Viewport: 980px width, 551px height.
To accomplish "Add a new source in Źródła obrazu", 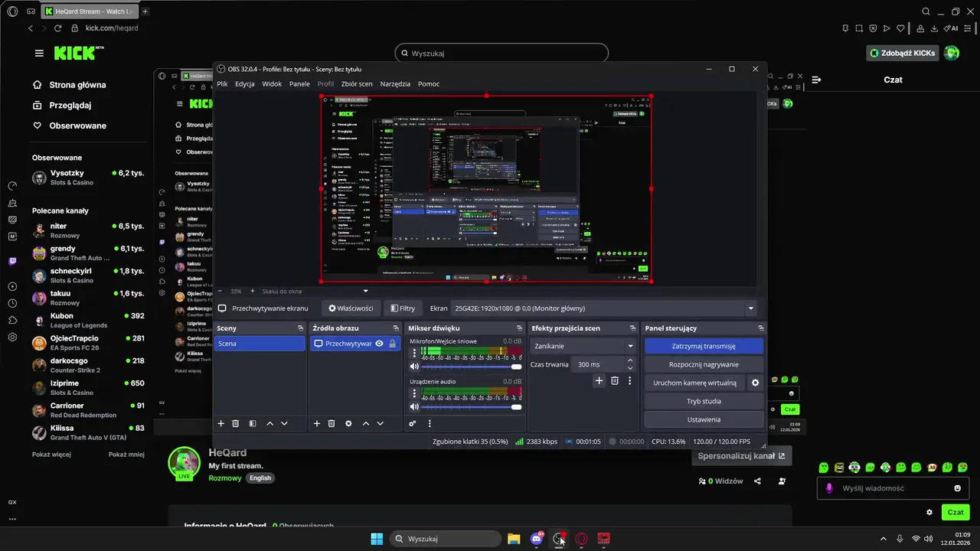I will (x=317, y=423).
